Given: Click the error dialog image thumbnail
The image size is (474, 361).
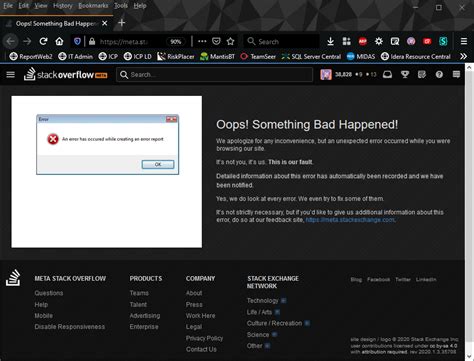Looking at the screenshot, I should (x=107, y=172).
